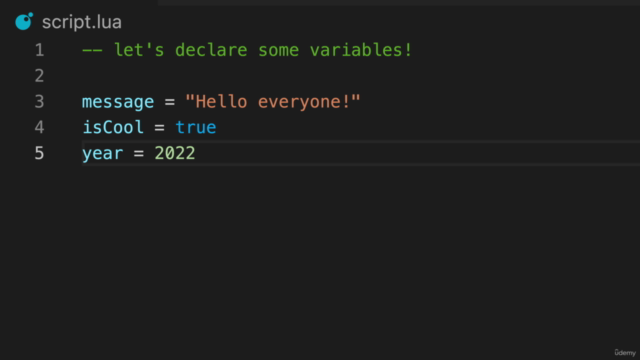
Task: Click line number 2 in the gutter
Action: (x=39, y=76)
